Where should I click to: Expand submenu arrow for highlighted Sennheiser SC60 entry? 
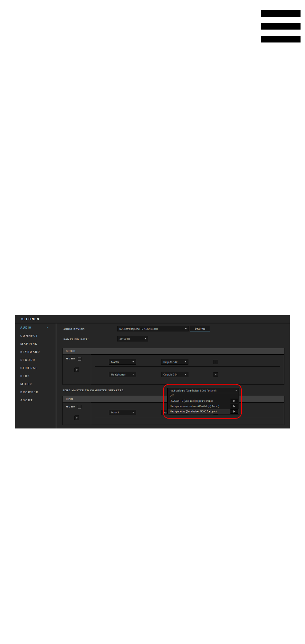click(x=234, y=411)
